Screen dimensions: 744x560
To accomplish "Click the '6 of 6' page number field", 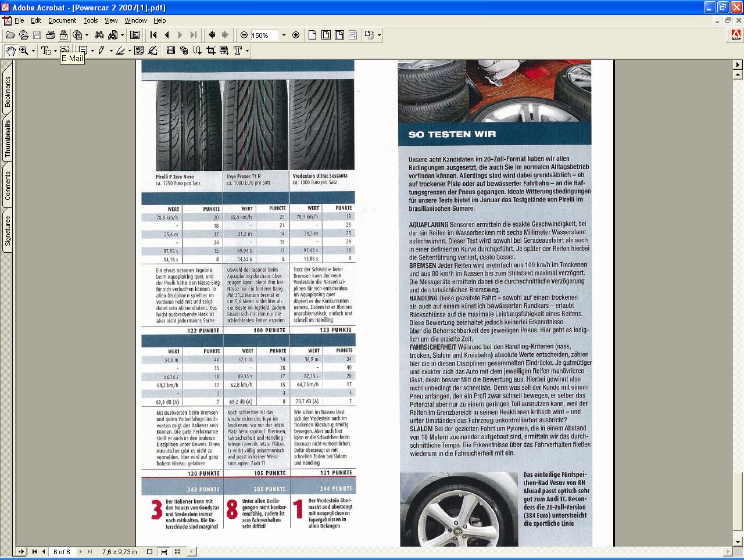I will (62, 552).
